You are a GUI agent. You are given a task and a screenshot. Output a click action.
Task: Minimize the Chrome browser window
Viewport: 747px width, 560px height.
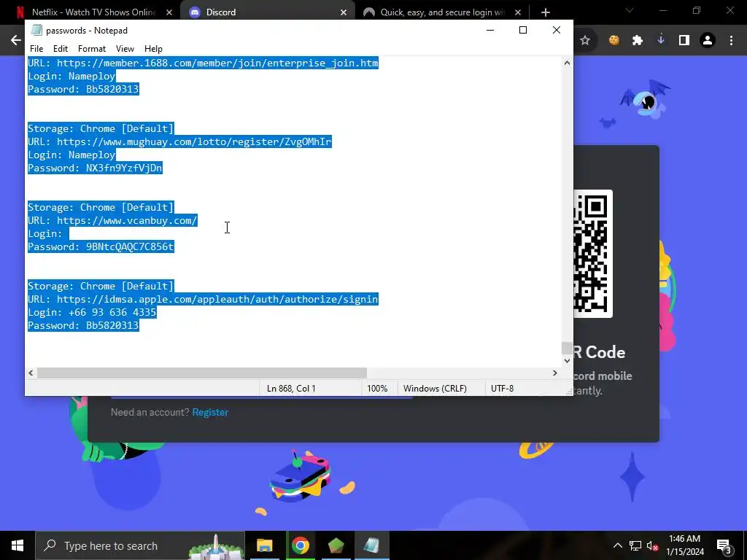[x=664, y=10]
